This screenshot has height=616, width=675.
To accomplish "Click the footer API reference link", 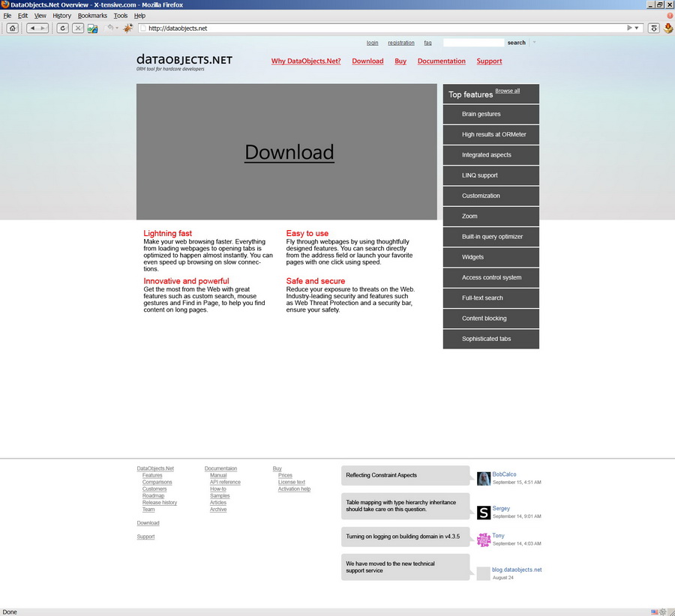I will click(x=225, y=482).
